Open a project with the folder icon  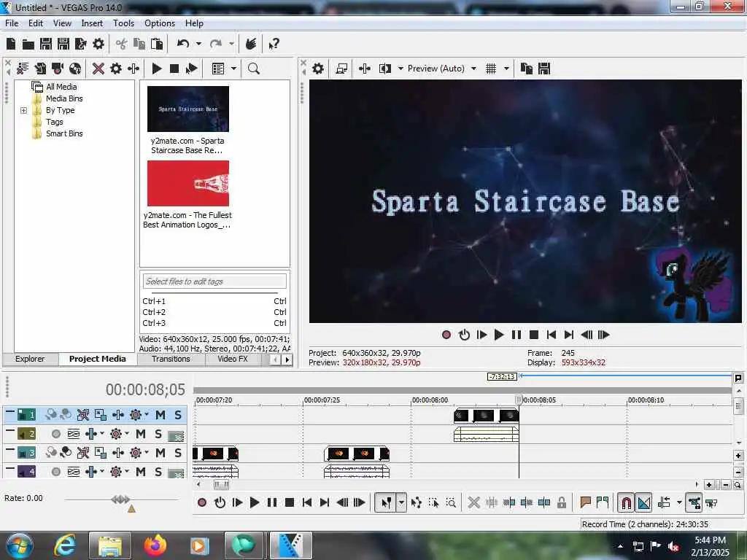pyautogui.click(x=28, y=44)
